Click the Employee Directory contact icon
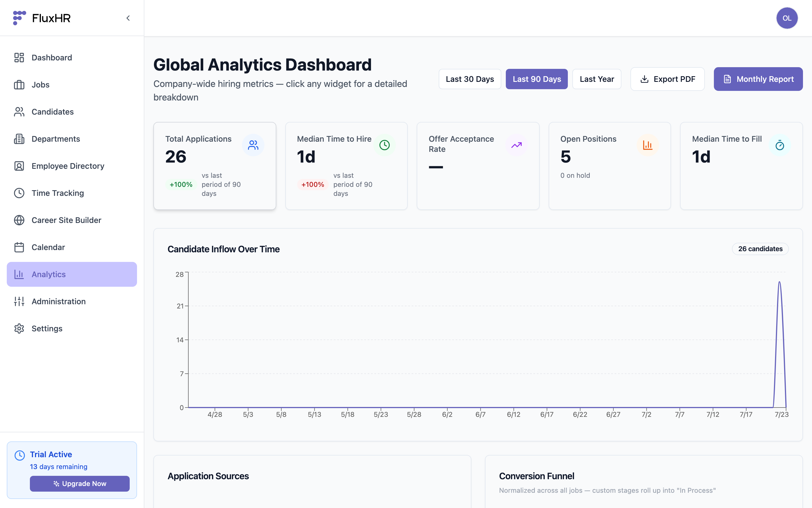 pos(19,166)
